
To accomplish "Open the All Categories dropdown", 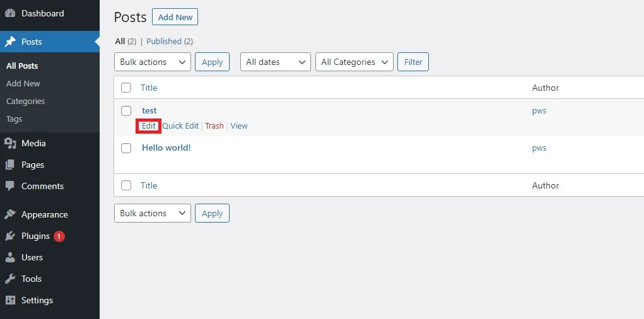I will coord(354,62).
